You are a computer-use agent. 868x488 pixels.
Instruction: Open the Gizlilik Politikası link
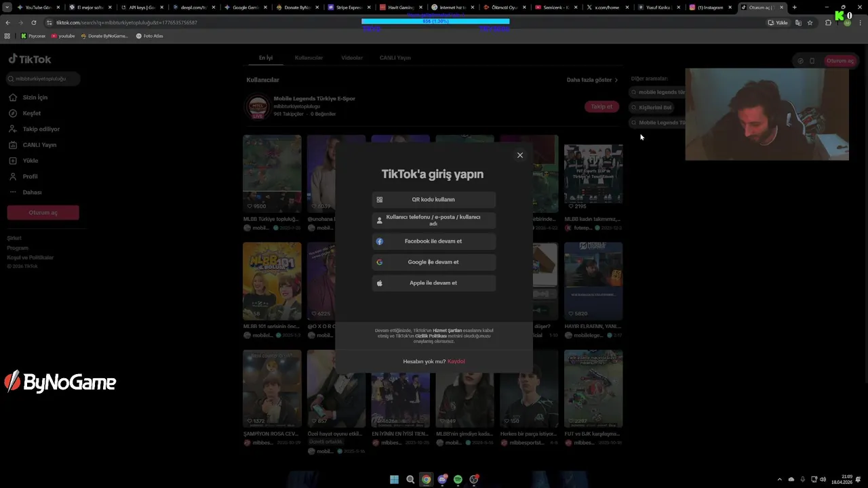pyautogui.click(x=431, y=335)
